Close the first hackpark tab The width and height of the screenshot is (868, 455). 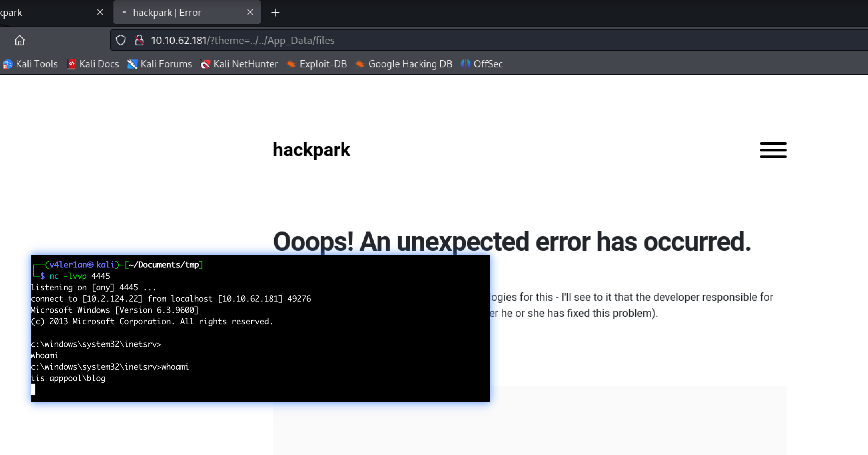click(x=100, y=12)
